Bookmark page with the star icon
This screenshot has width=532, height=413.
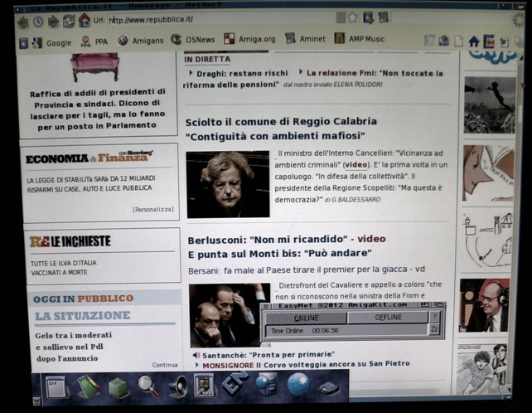(352, 17)
